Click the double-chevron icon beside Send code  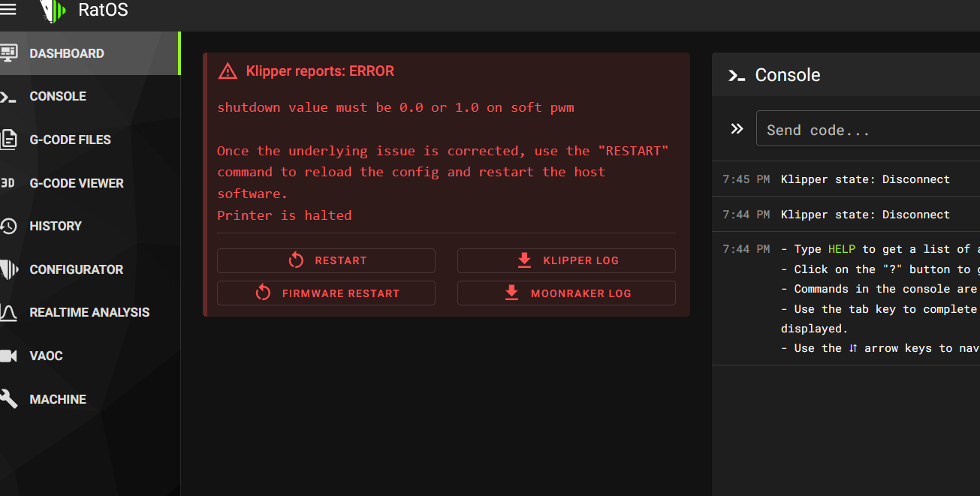click(737, 129)
